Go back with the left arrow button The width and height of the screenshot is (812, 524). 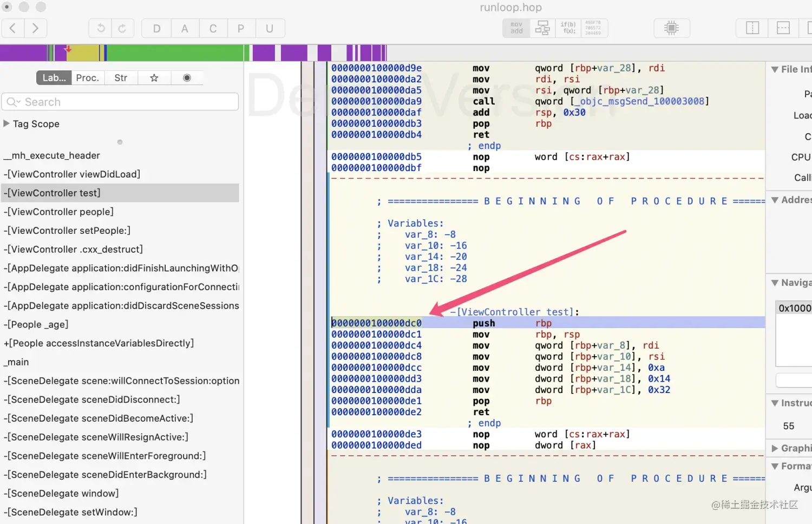point(13,28)
